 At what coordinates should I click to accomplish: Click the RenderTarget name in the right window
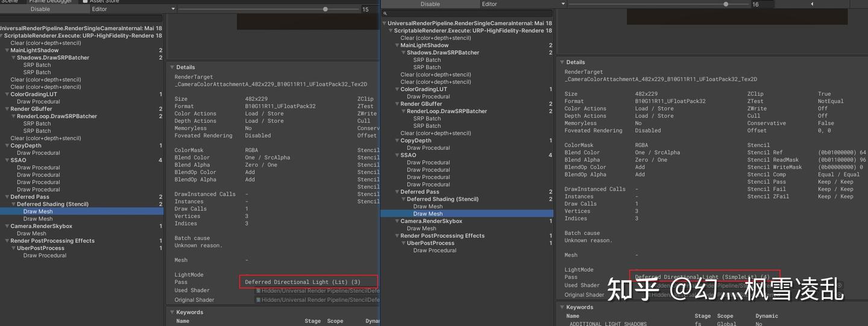[x=661, y=80]
